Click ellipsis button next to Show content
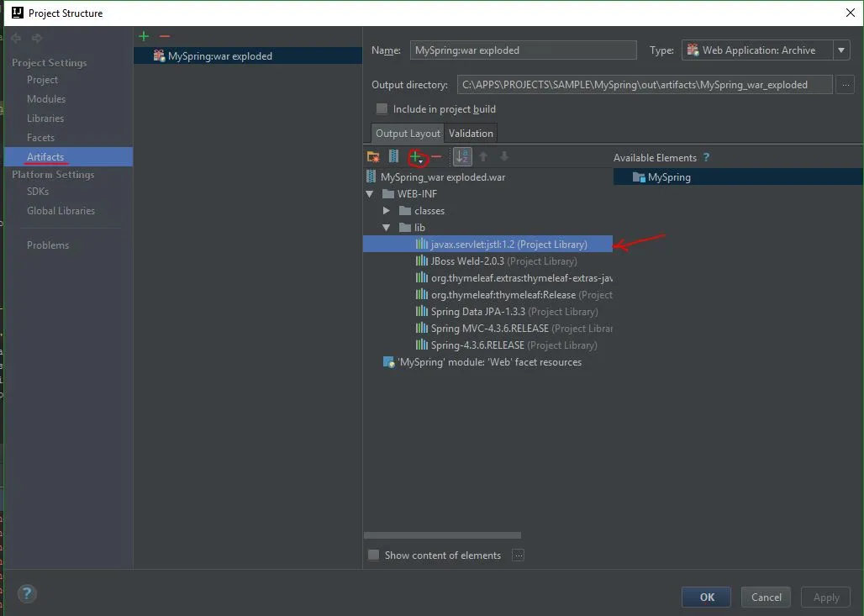Viewport: 864px width, 616px height. (x=518, y=555)
